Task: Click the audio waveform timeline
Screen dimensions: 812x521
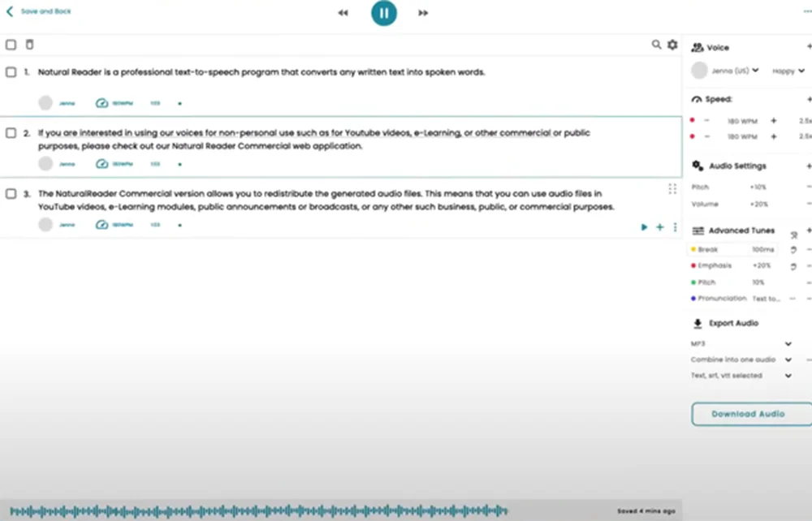Action: click(x=258, y=511)
